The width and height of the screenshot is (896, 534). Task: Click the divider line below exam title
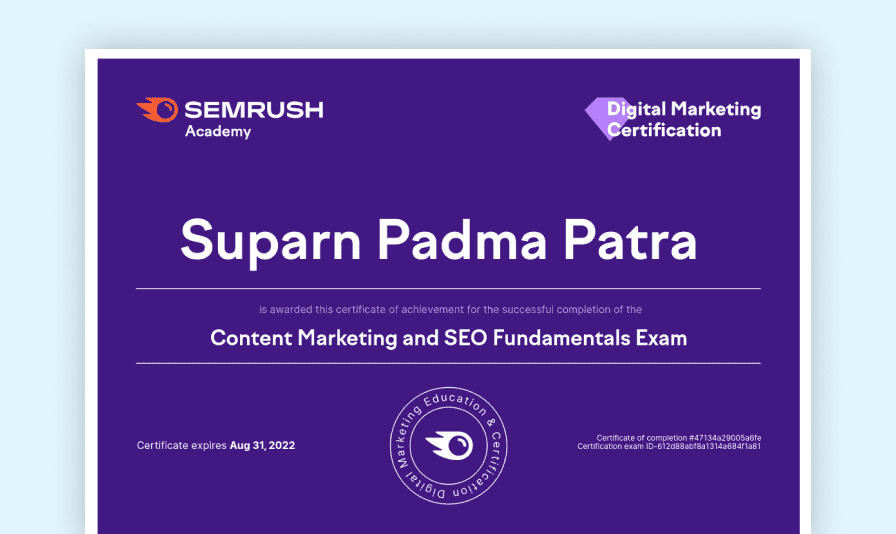(448, 363)
